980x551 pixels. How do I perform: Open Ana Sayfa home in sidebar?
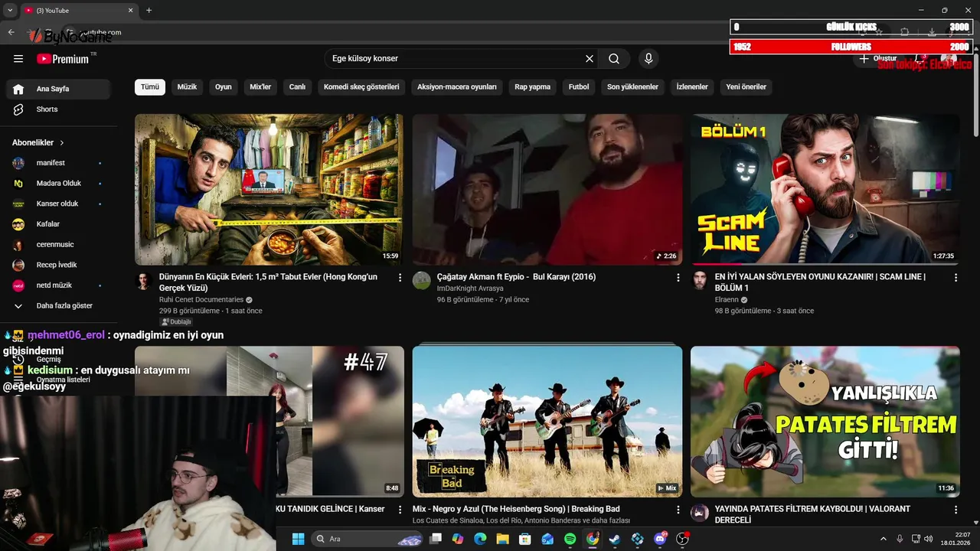[x=58, y=89]
